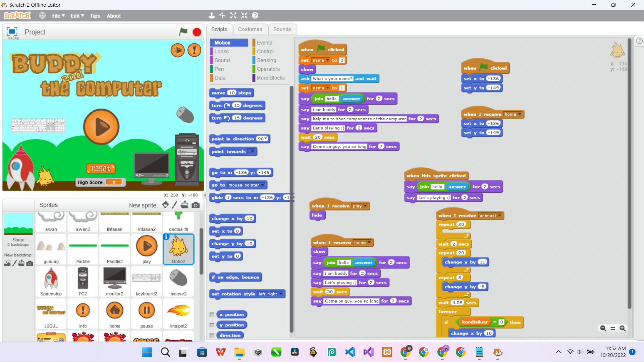Screen dimensions: 644x362
Task: Open animasi message dropdown in receive block
Action: click(500, 216)
